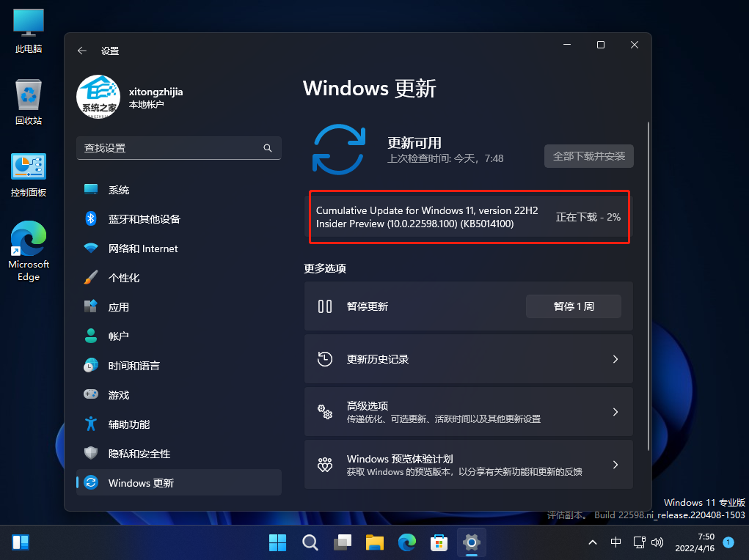Click 暂停 1 周 to pause updates
This screenshot has height=560, width=749.
(573, 306)
